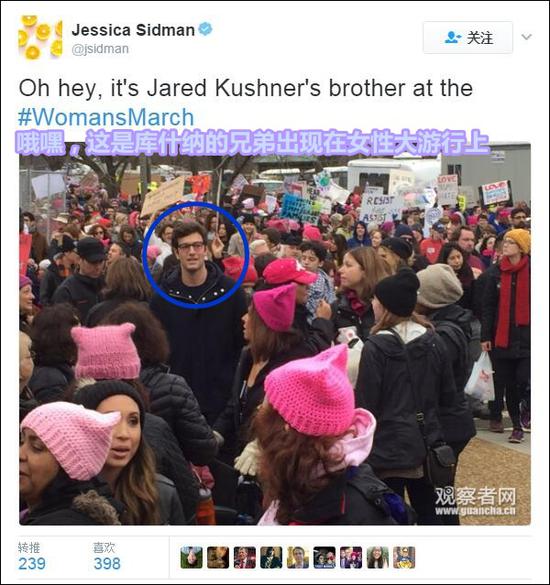550x585 pixels.
Task: Click the blue verified badge
Action: pos(205,29)
